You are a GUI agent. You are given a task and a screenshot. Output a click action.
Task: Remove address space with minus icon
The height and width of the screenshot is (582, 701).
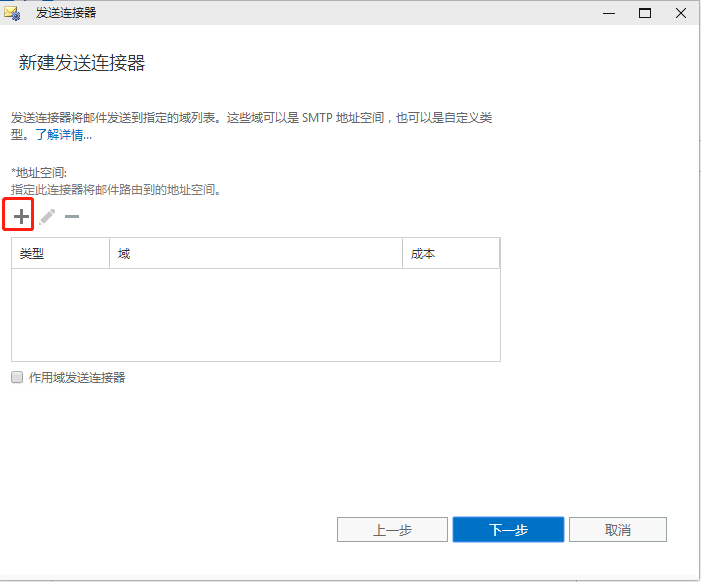[72, 217]
